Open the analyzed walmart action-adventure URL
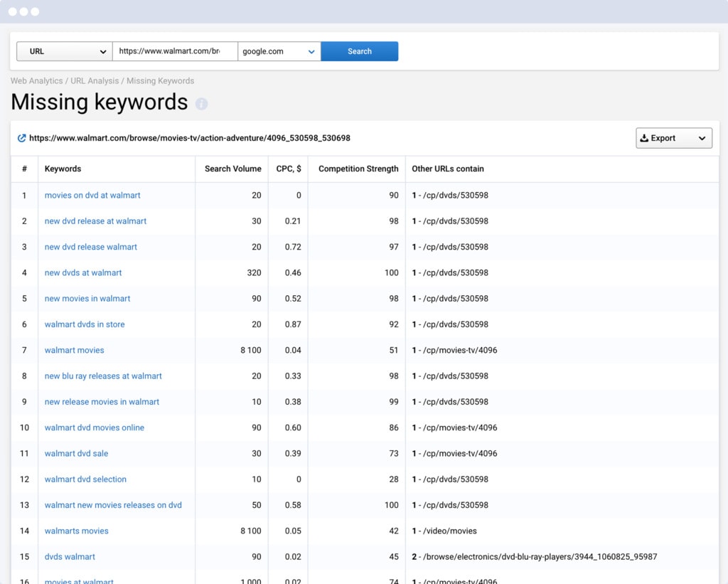Image resolution: width=728 pixels, height=584 pixels. pos(189,138)
